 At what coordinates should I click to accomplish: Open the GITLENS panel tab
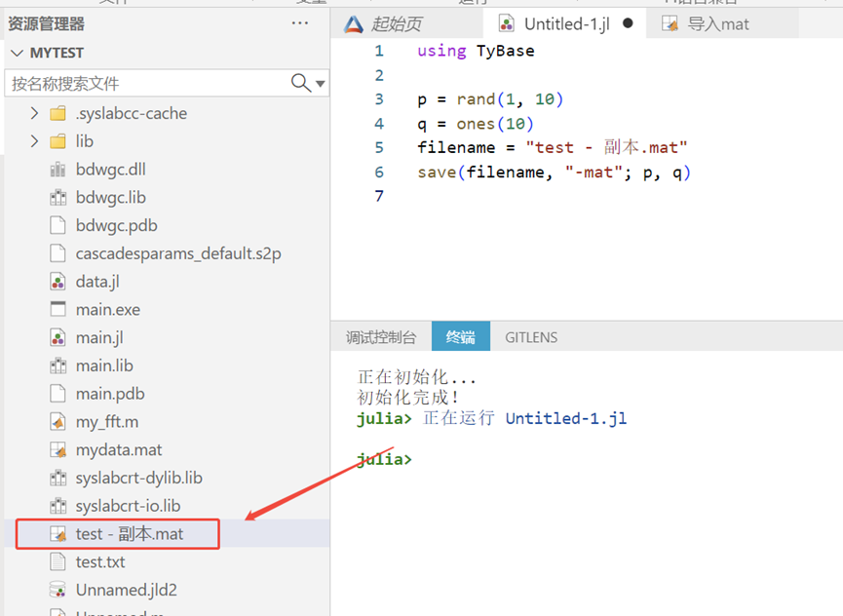point(531,337)
